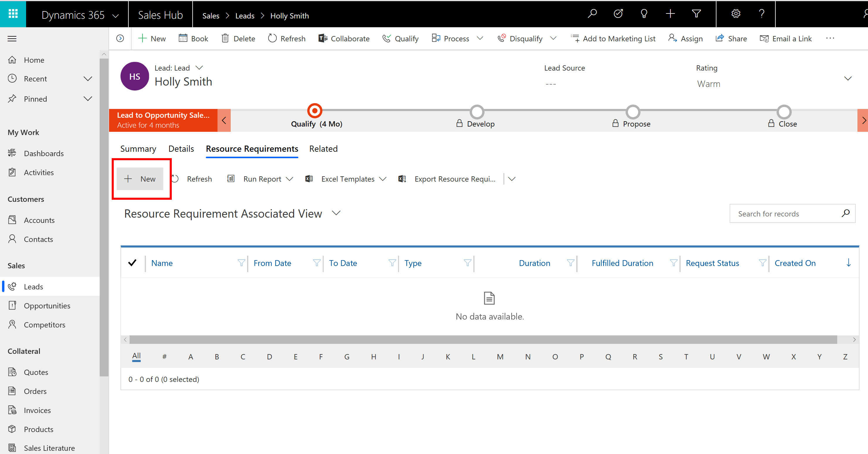Image resolution: width=868 pixels, height=454 pixels.
Task: Click the horizontal grid scrollbar
Action: point(483,339)
